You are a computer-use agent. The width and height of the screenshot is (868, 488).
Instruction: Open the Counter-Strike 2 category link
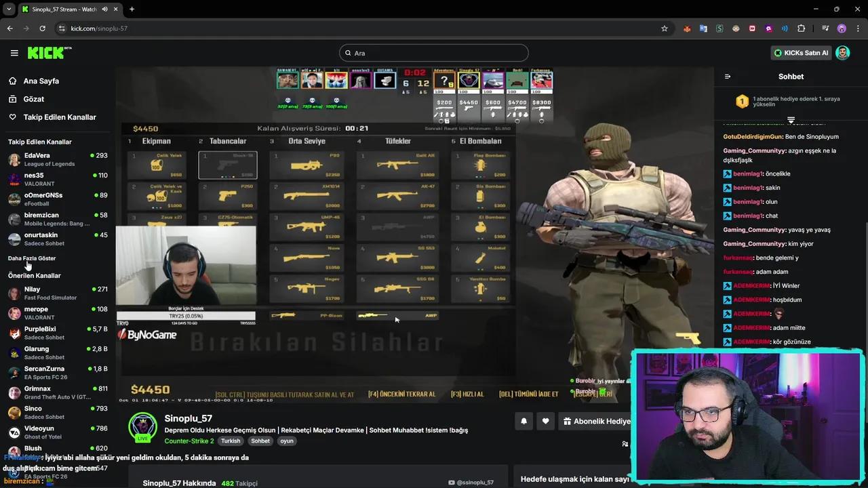189,441
